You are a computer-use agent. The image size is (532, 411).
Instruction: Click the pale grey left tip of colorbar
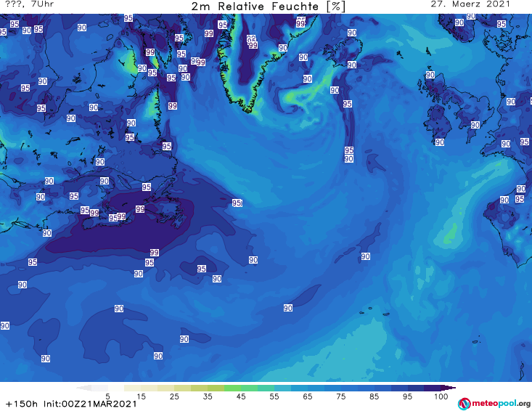click(83, 388)
